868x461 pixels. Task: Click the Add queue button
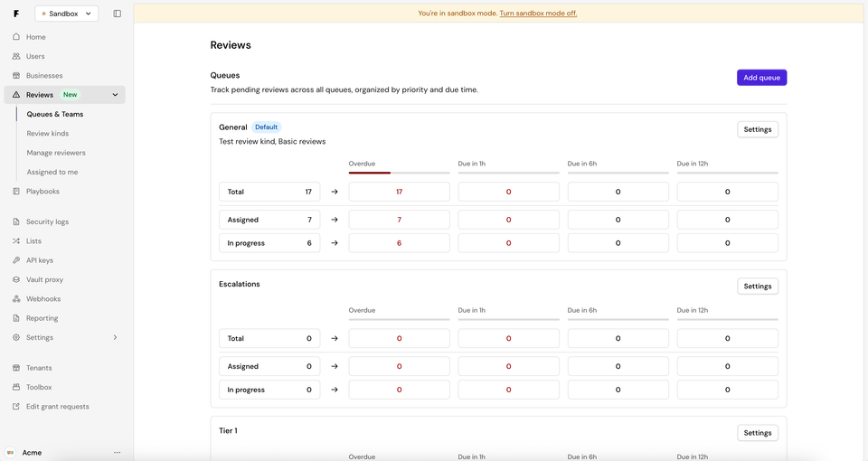pos(761,78)
